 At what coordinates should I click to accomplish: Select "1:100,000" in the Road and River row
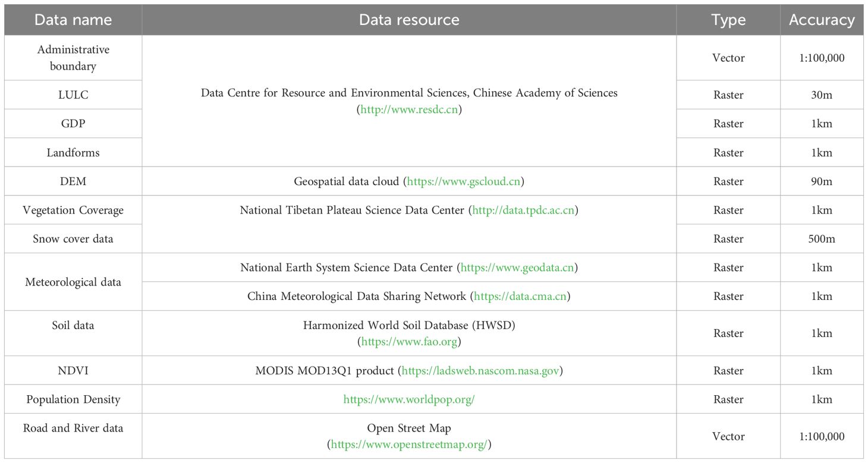coord(822,436)
